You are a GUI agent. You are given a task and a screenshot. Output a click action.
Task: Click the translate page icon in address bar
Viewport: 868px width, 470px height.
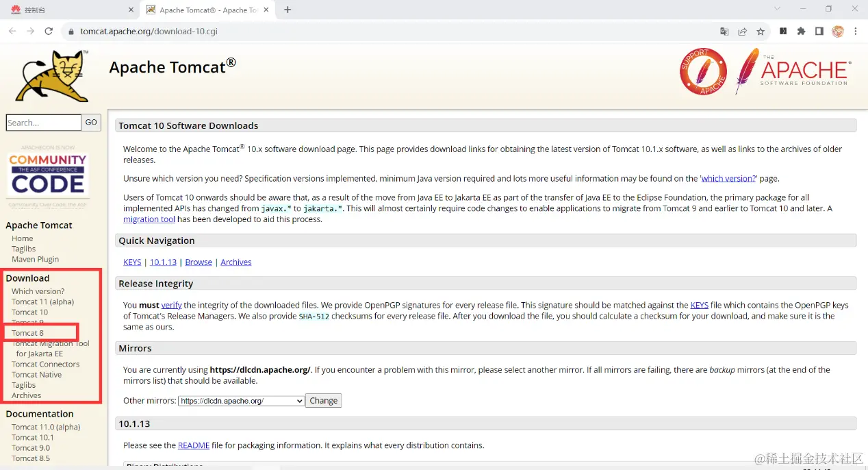coord(724,32)
